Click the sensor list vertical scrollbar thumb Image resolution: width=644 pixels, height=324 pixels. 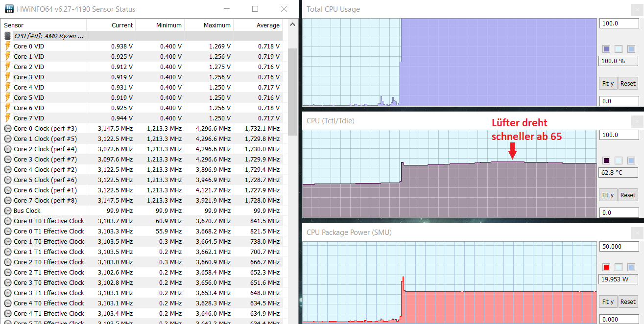[x=292, y=92]
